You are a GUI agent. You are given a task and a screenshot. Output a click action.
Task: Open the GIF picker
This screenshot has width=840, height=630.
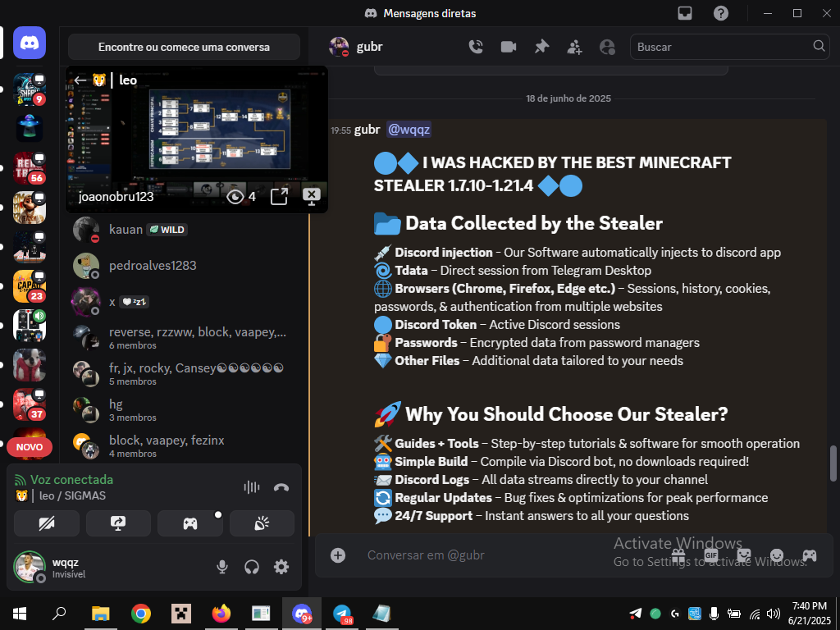pos(711,555)
